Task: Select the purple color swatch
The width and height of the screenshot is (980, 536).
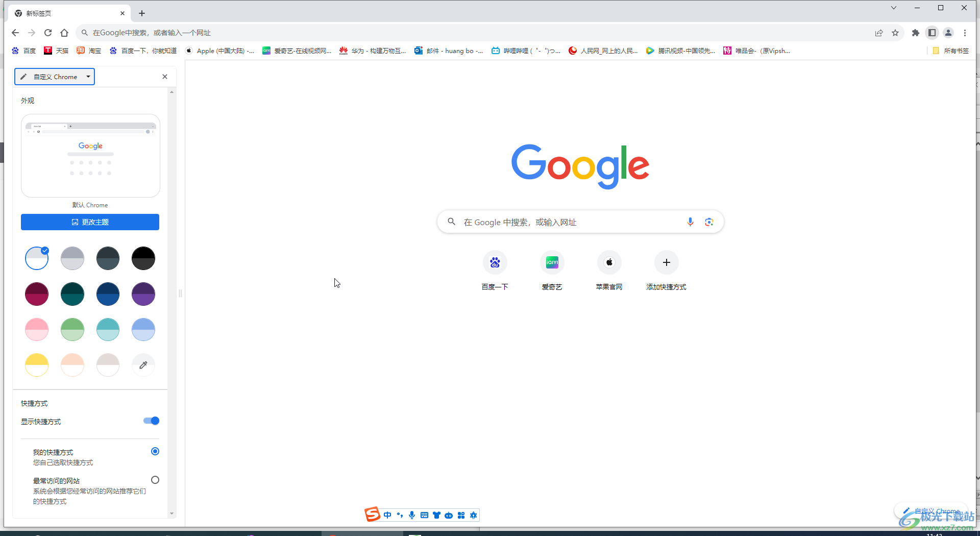Action: pos(143,294)
